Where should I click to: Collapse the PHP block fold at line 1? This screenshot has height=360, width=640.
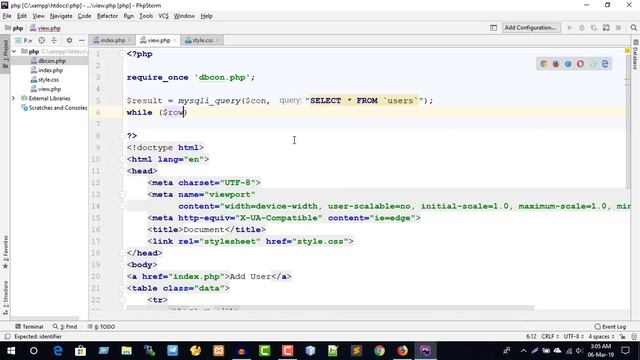pos(122,54)
